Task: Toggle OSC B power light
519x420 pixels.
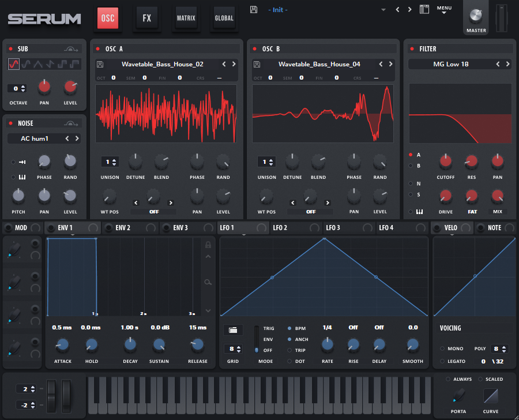Action: [x=254, y=49]
